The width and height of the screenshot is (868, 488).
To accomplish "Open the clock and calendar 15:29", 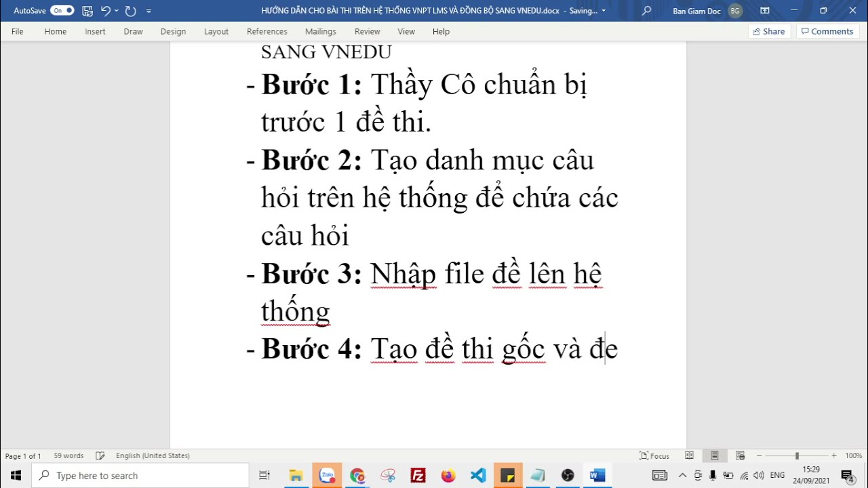I will tap(811, 475).
